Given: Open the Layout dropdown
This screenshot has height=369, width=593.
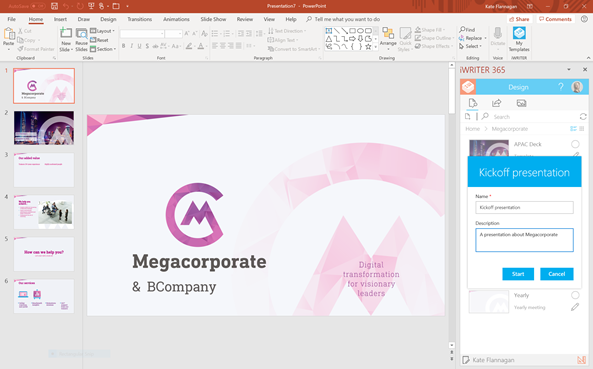Looking at the screenshot, I should 102,31.
